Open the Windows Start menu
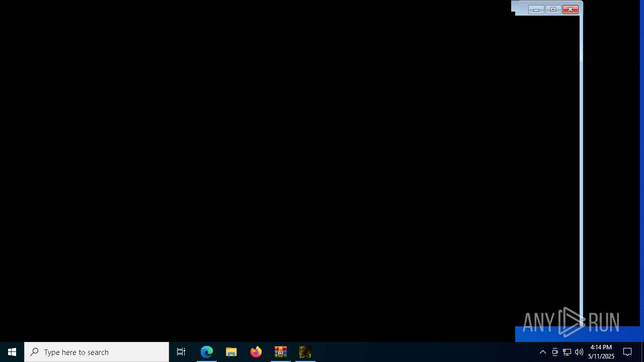Screen dimensions: 644x362 pos(12,352)
